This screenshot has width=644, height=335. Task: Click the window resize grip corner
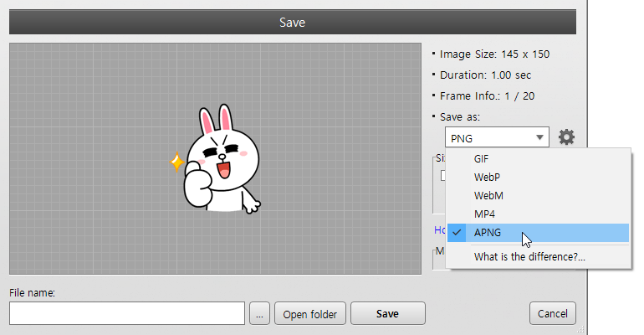[582, 330]
